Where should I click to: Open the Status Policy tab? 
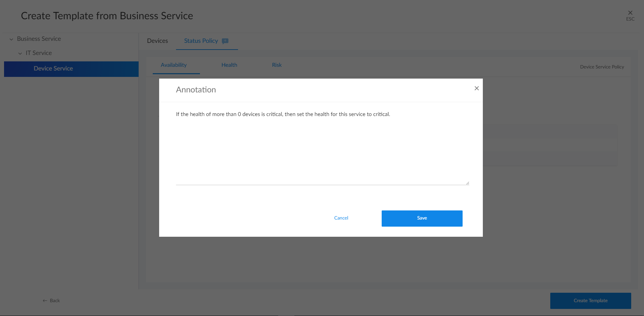coord(201,41)
